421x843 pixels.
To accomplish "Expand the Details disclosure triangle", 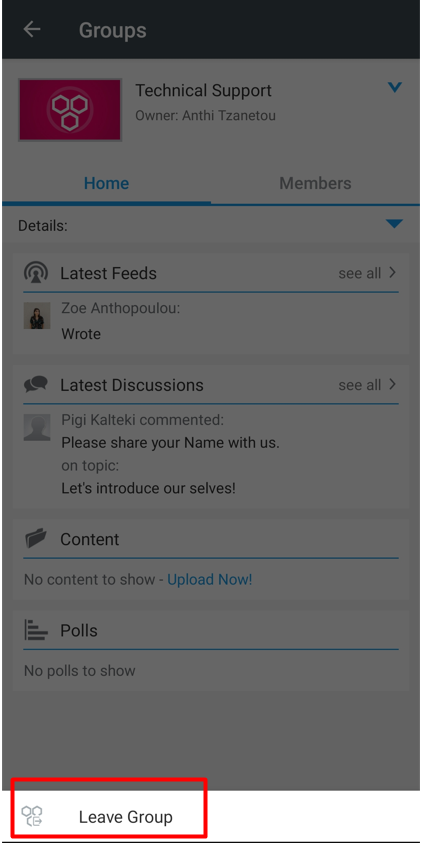I will pyautogui.click(x=394, y=224).
